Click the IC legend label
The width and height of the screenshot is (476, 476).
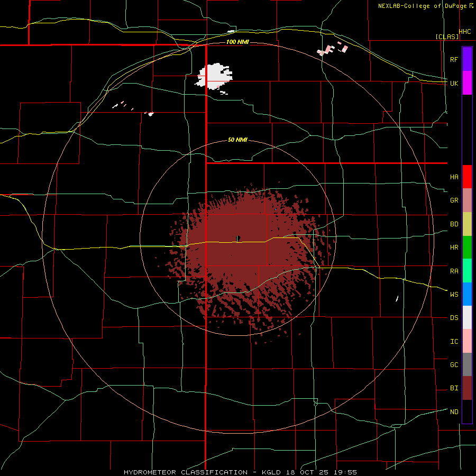tap(454, 342)
